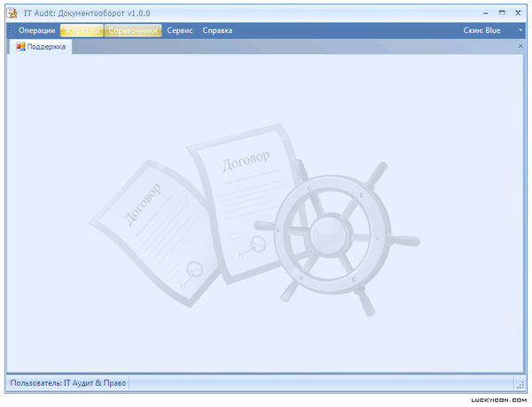532x407 pixels.
Task: Open the Операции menu
Action: [36, 30]
